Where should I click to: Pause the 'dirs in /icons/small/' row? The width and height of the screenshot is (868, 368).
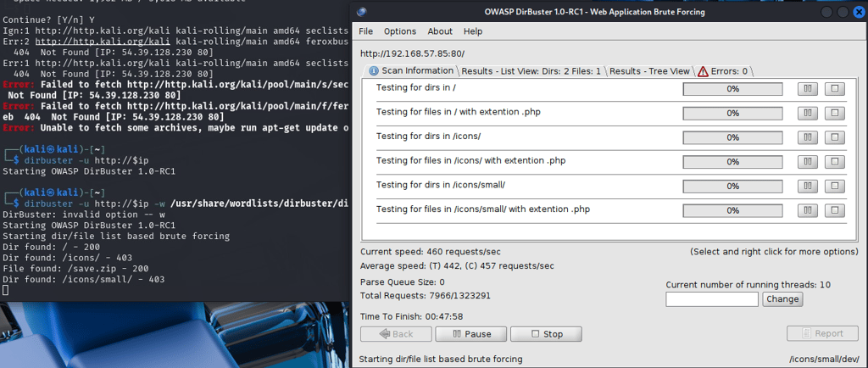[808, 186]
